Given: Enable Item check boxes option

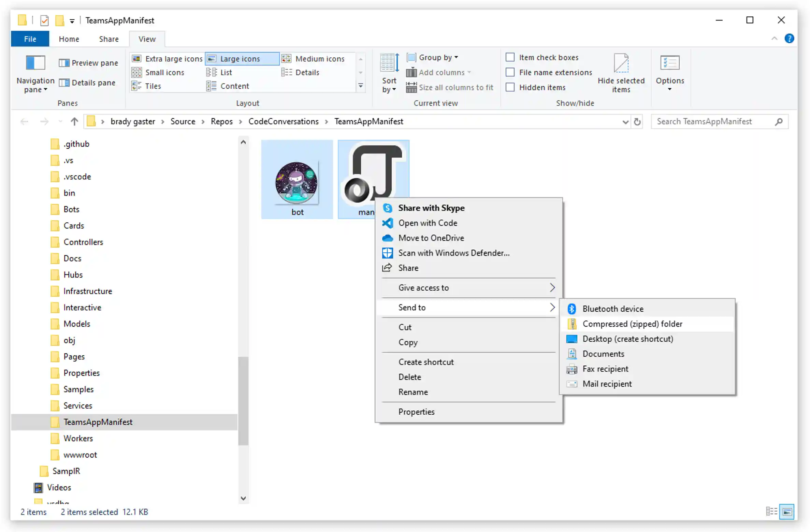Looking at the screenshot, I should point(510,57).
